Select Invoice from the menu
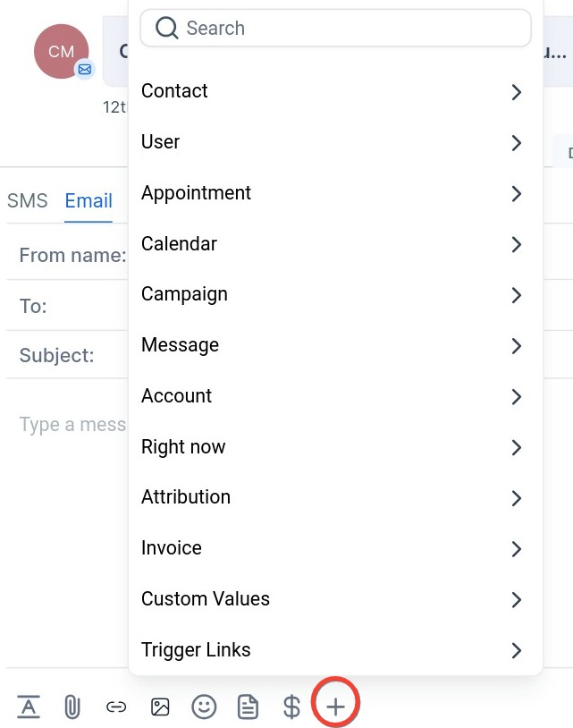This screenshot has width=573, height=728. point(172,548)
